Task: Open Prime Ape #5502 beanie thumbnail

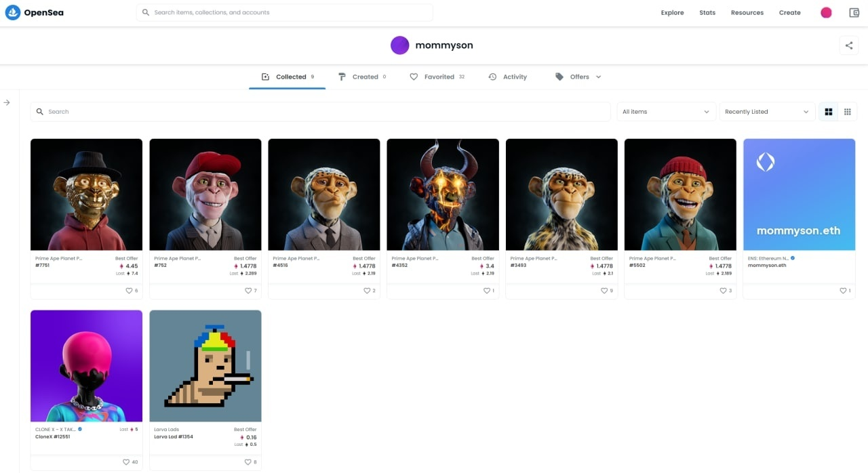Action: pyautogui.click(x=680, y=194)
